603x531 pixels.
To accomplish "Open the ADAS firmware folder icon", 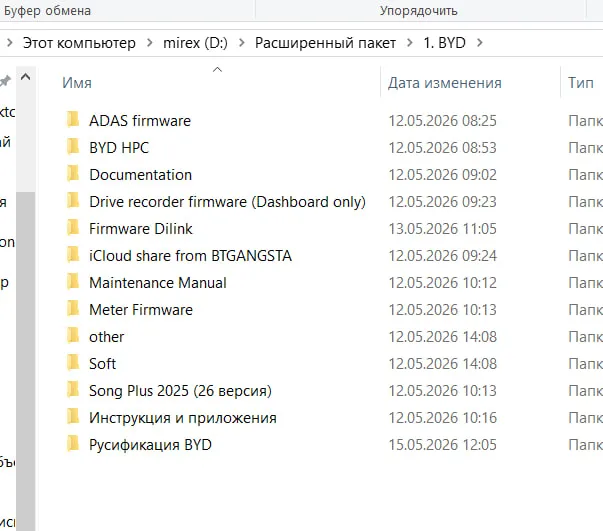I will point(73,120).
